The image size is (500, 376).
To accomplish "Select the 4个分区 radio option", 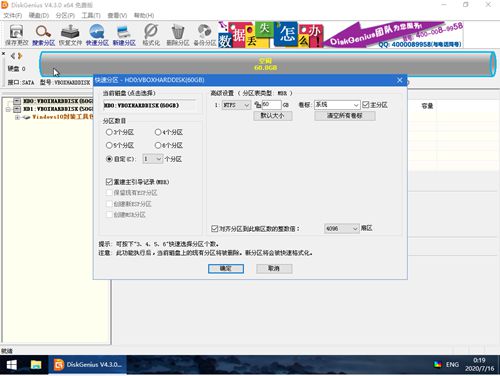I will coord(158,132).
